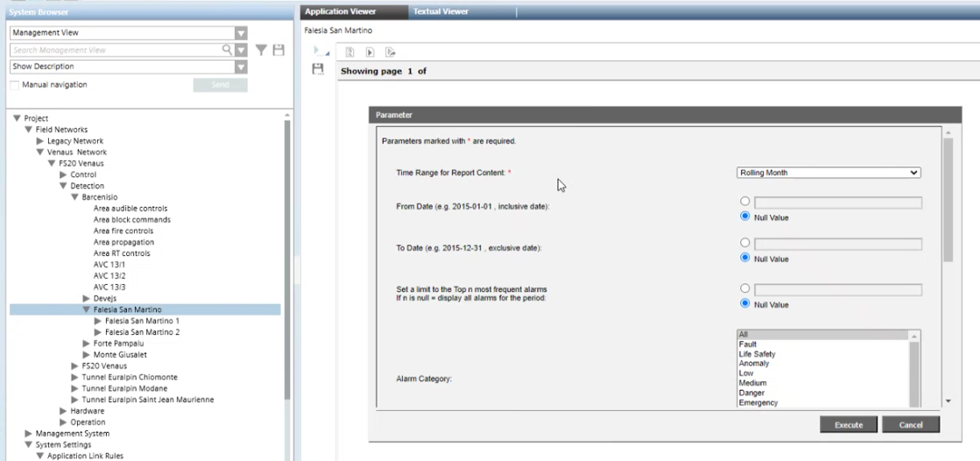The image size is (980, 461).
Task: Click the filter funnel icon in System Browser
Action: [261, 51]
